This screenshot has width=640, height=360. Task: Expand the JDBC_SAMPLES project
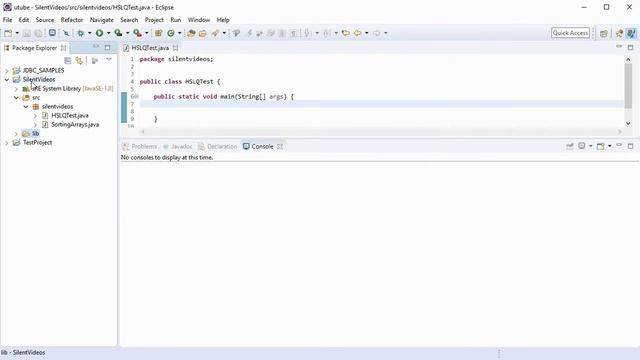(7, 71)
